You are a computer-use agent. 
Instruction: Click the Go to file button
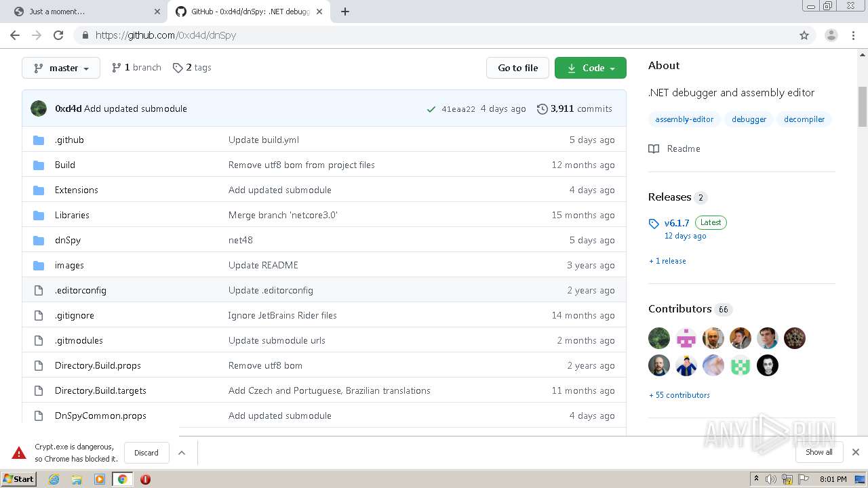point(517,68)
